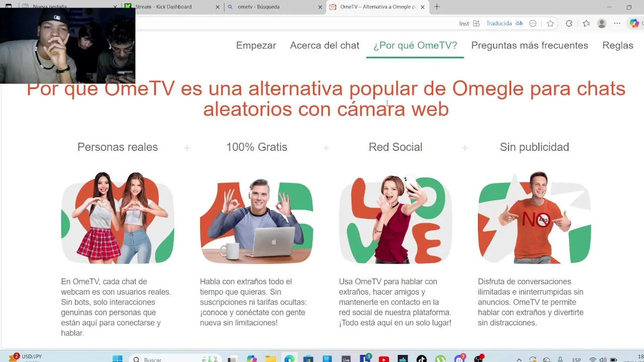Open TikTok icon in the taskbar

coord(422,359)
